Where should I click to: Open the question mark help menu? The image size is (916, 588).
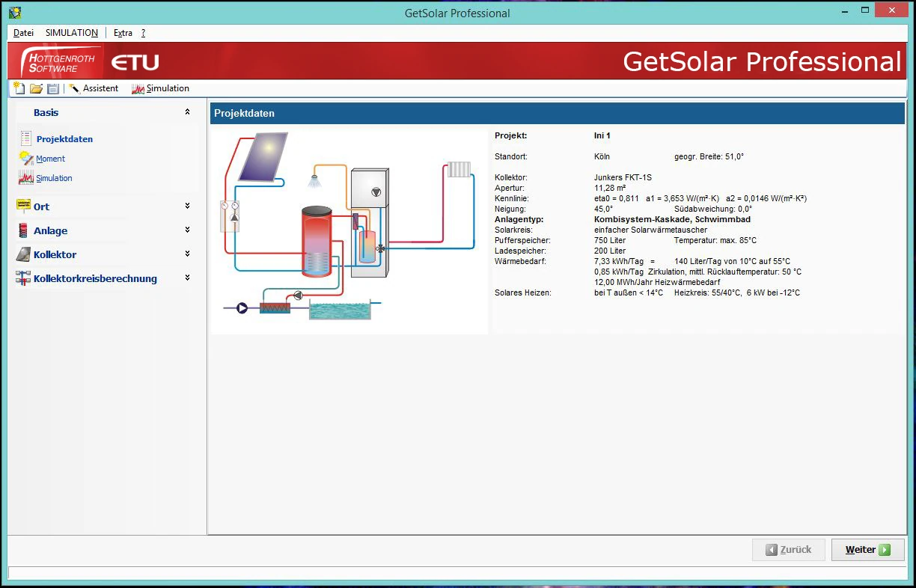click(x=143, y=33)
